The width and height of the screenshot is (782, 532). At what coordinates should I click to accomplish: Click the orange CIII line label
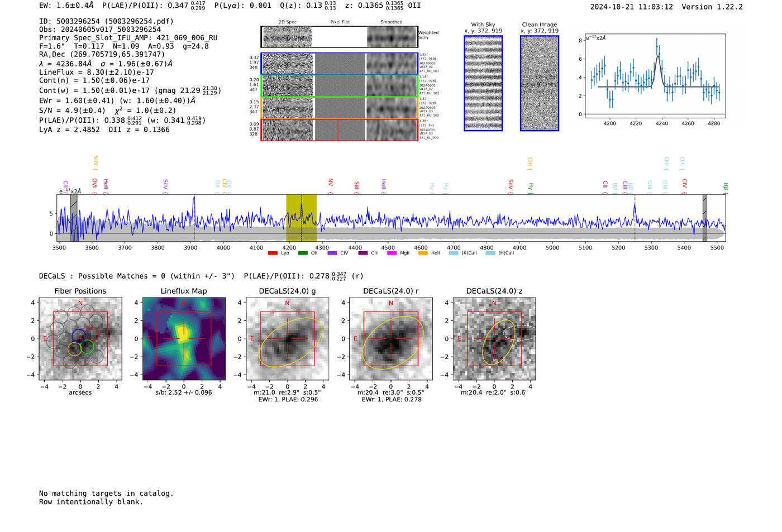(x=530, y=164)
